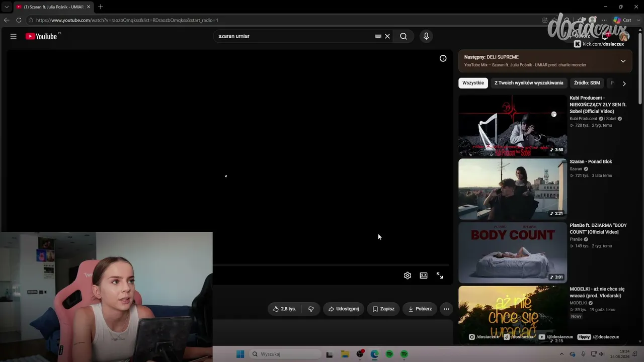Share the video via Udostępnij
Image resolution: width=644 pixels, height=362 pixels.
(344, 309)
